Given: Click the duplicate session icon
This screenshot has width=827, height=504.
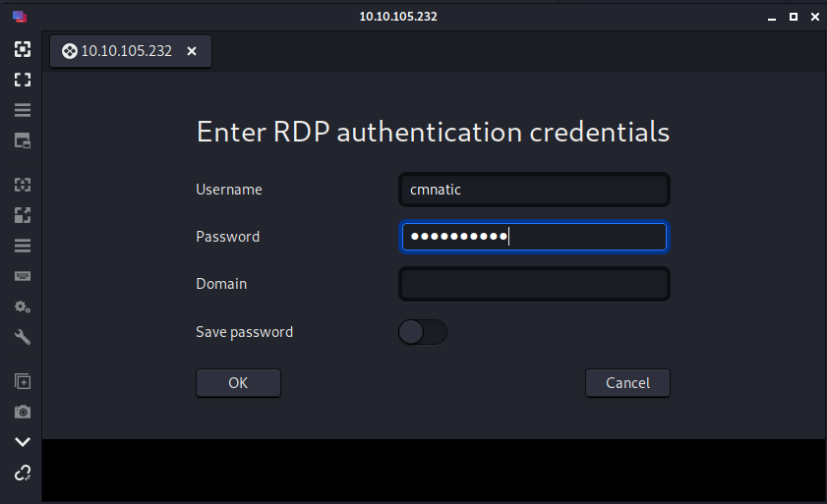Looking at the screenshot, I should (x=23, y=381).
